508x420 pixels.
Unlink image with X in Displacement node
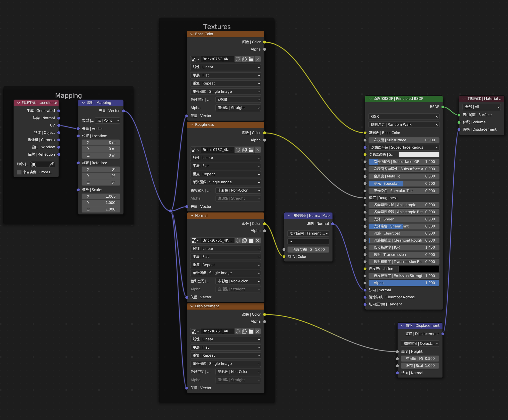(x=258, y=331)
